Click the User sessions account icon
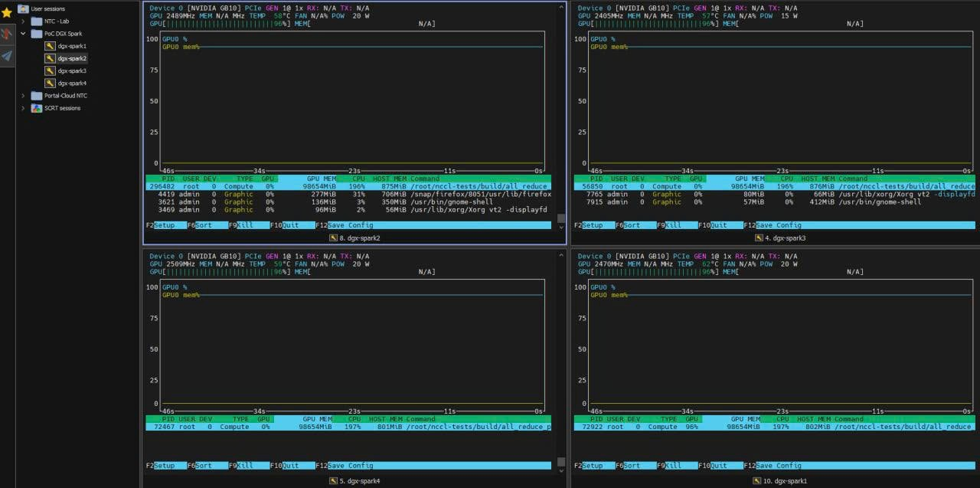 tap(24, 8)
